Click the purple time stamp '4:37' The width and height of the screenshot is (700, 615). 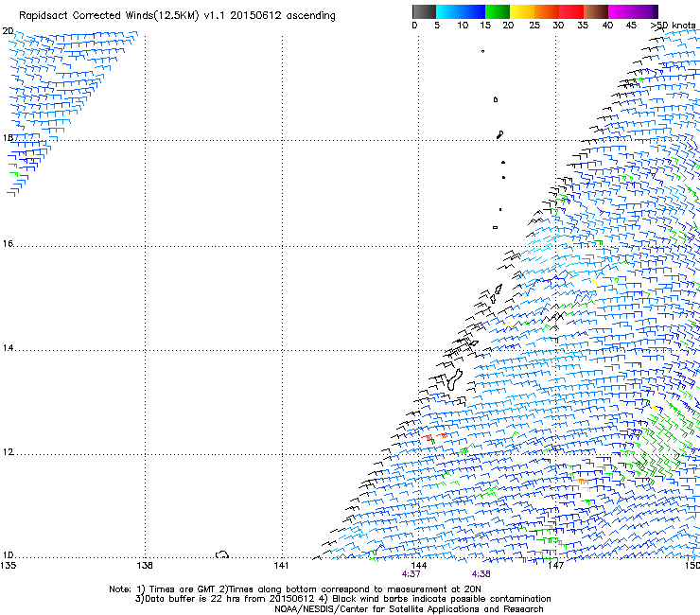pos(411,574)
